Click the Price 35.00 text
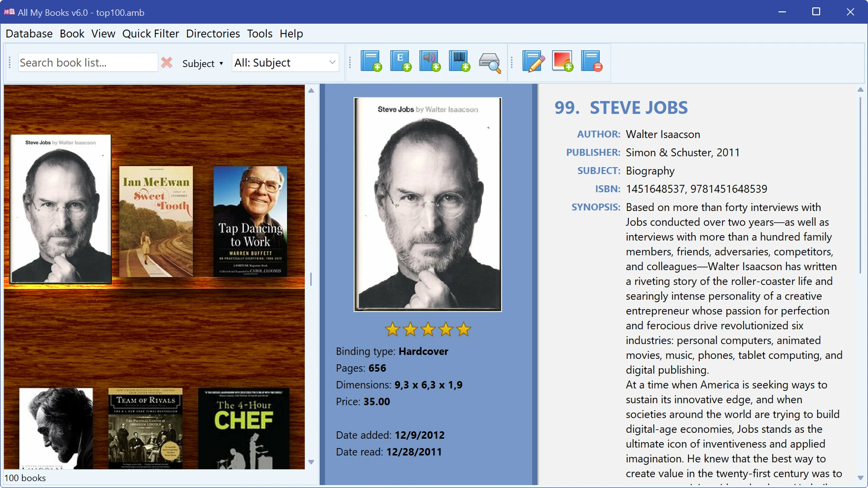 click(x=363, y=402)
